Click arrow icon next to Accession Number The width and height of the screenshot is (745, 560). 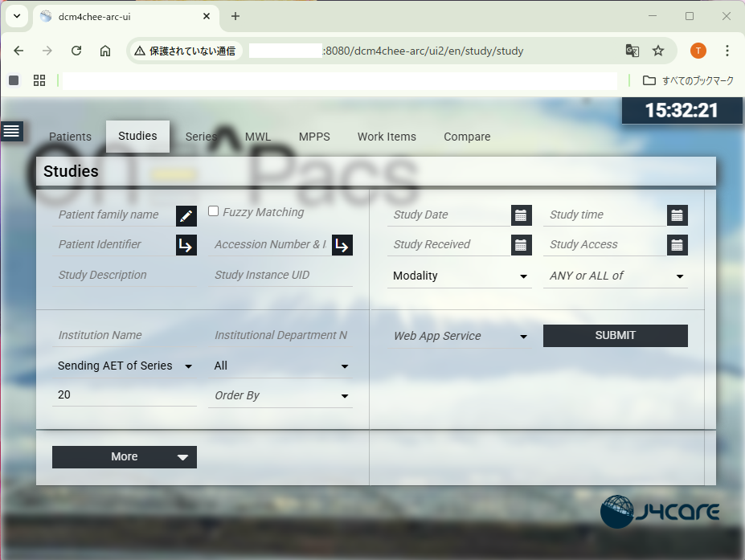(x=342, y=245)
